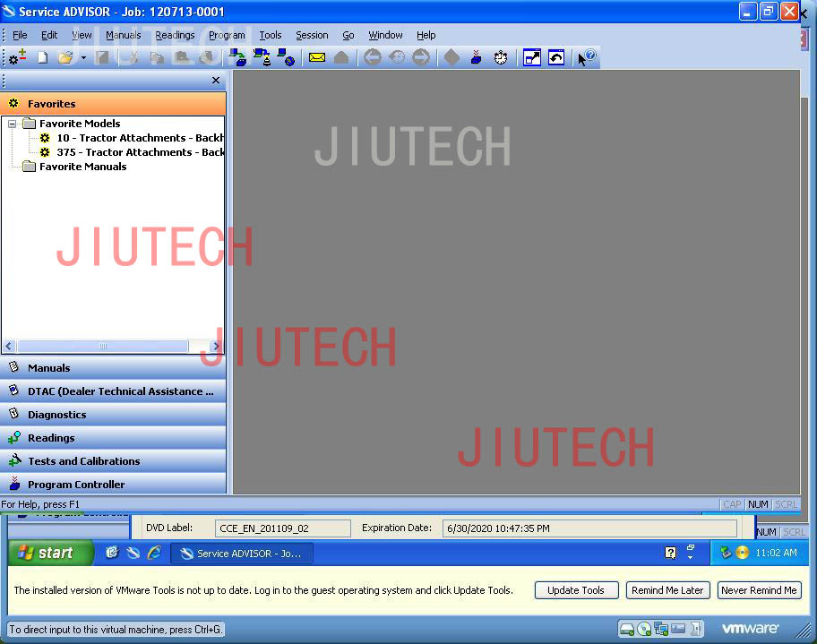The width and height of the screenshot is (817, 644).
Task: Click the taskbar help question icon
Action: (x=671, y=553)
